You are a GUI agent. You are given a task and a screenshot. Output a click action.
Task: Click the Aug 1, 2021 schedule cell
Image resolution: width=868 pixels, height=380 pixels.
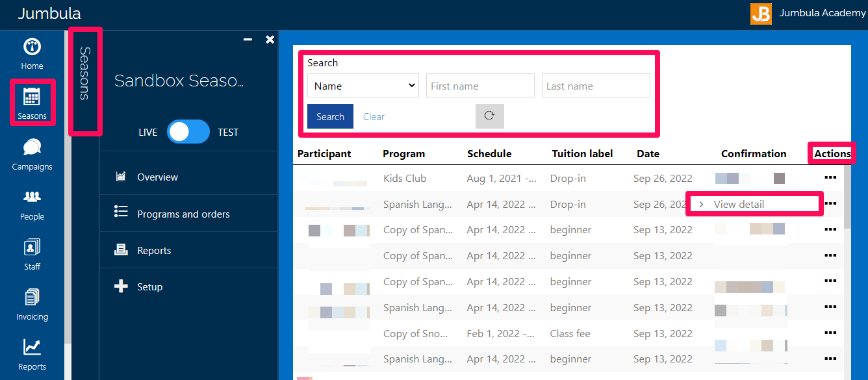point(502,178)
